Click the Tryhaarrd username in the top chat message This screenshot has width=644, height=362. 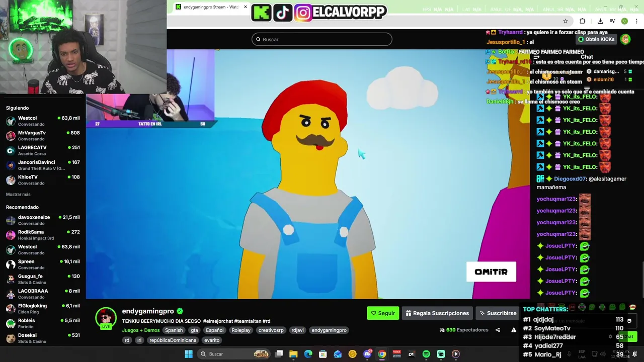tap(511, 32)
